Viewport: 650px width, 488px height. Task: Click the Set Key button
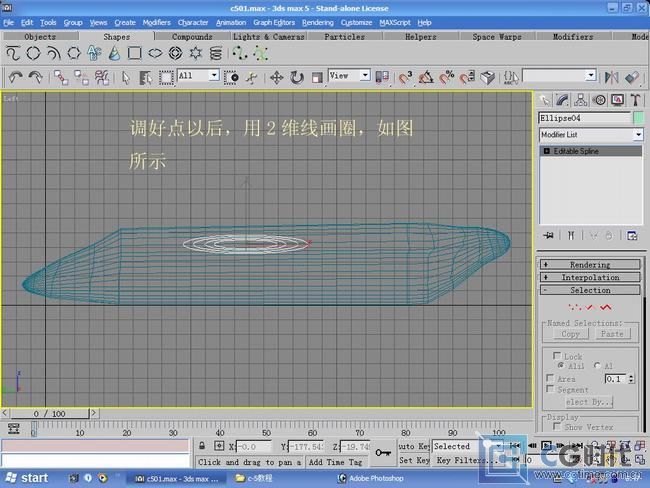[x=414, y=460]
